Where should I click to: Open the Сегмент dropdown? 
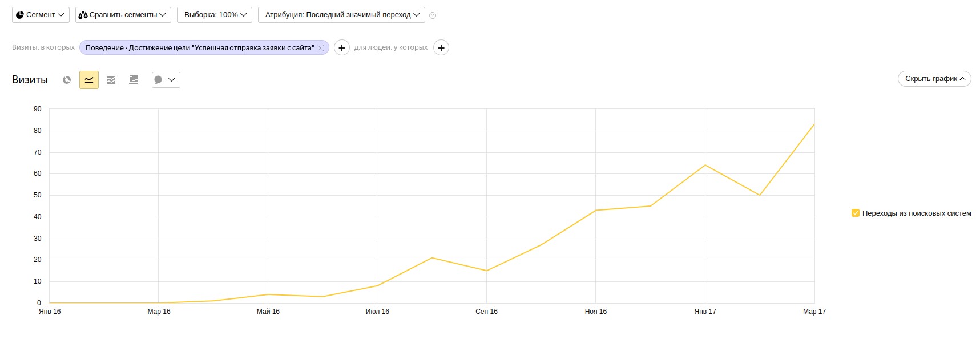(41, 15)
